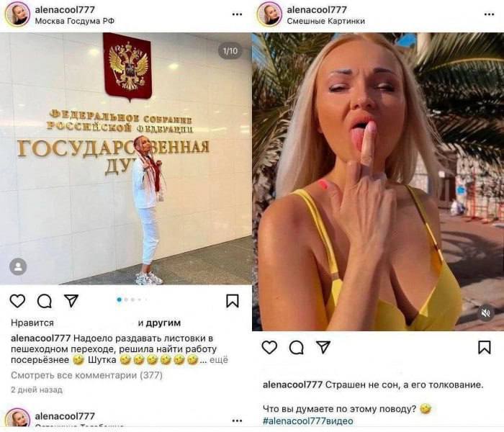Viewport: 504px width, 432px height.
Task: Save the video post with bookmark icon
Action: [485, 348]
